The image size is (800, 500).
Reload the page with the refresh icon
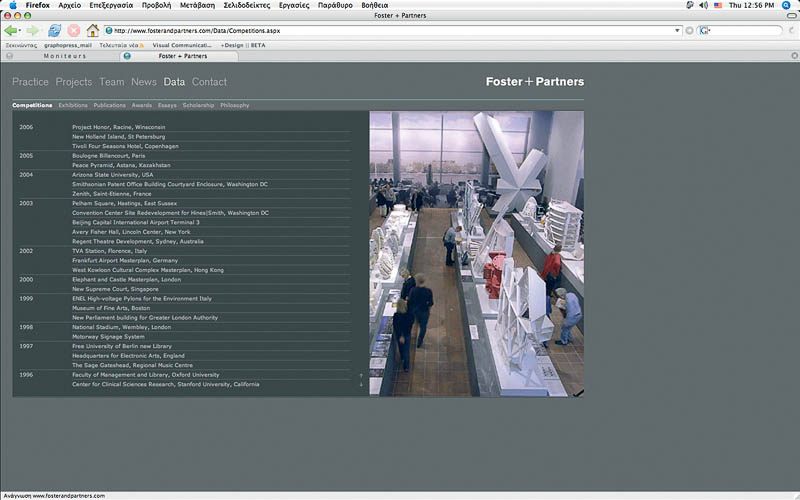(54, 31)
